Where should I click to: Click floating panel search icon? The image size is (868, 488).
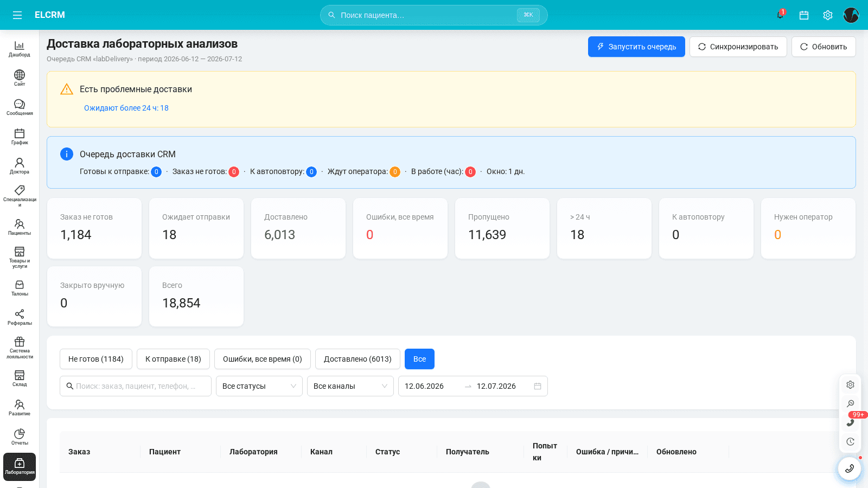[x=850, y=403]
